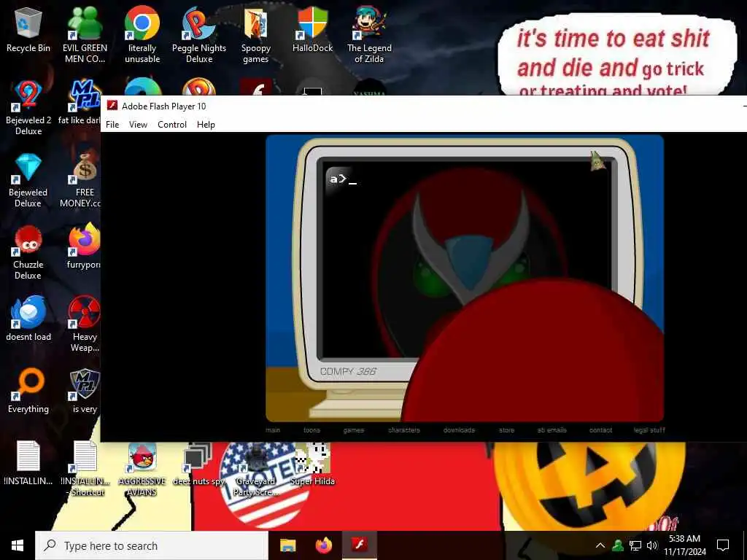Screen dimensions: 747x560
Task: Open the File menu in Flash Player
Action: point(112,124)
